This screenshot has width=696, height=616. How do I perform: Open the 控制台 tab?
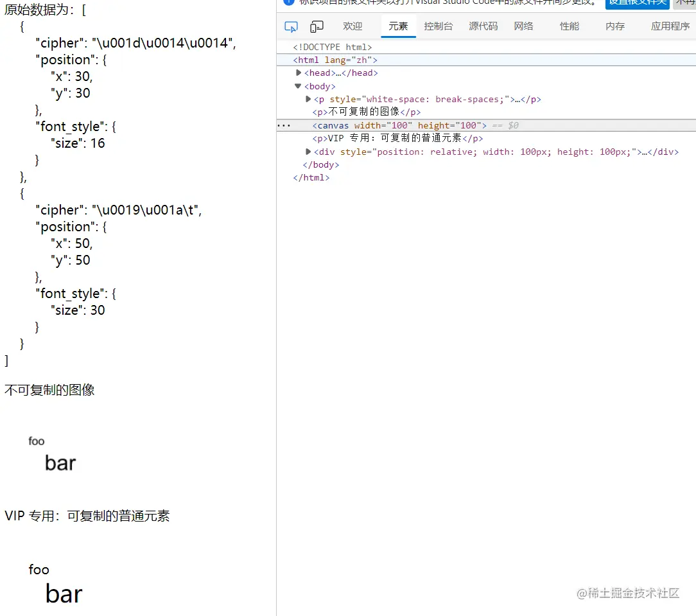(438, 26)
